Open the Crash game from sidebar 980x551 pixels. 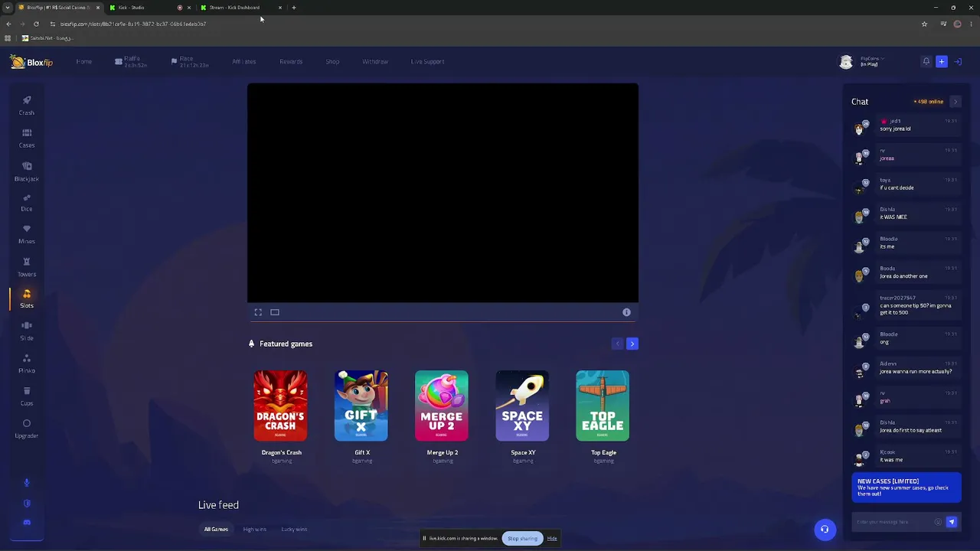coord(27,106)
